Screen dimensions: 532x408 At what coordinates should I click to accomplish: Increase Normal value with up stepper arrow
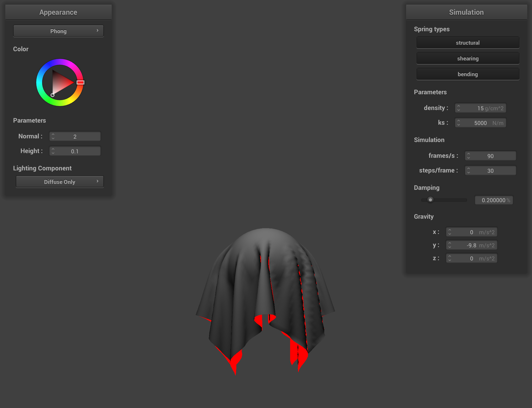click(x=53, y=135)
